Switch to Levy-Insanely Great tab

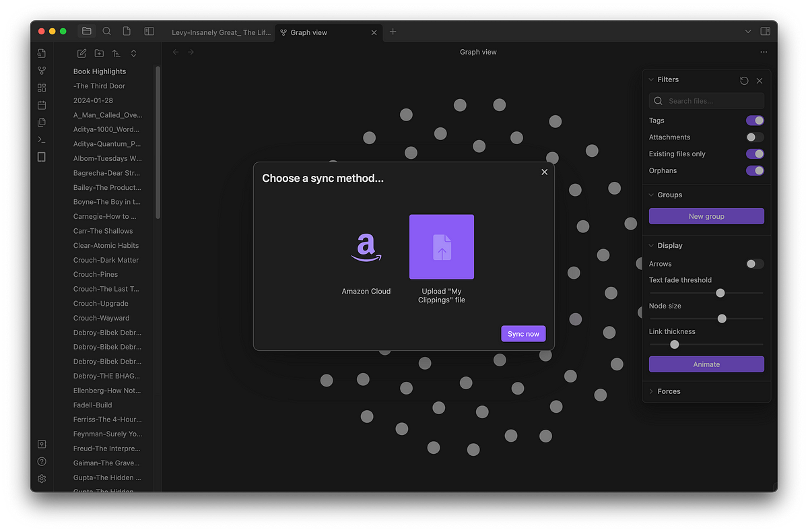point(220,32)
